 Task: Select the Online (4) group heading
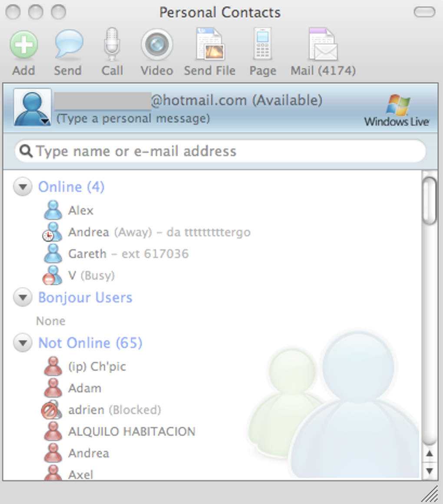click(x=71, y=187)
